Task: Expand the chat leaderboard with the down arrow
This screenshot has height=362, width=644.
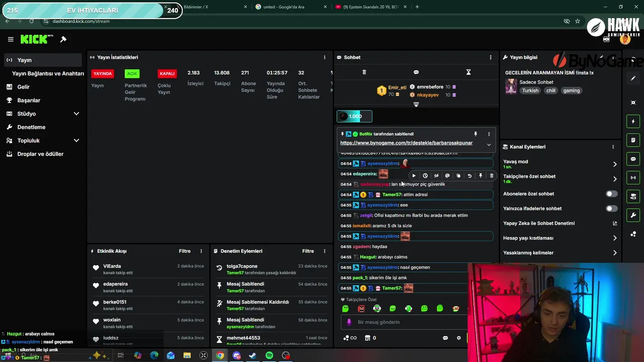Action: pos(416,105)
